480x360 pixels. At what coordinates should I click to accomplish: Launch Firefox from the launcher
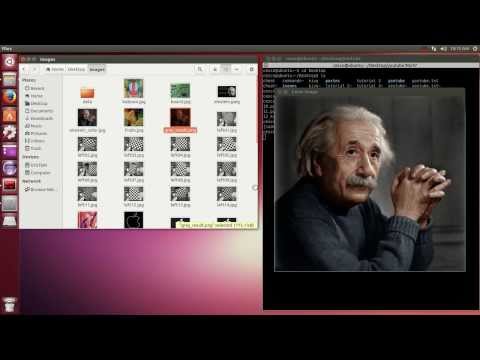[9, 97]
